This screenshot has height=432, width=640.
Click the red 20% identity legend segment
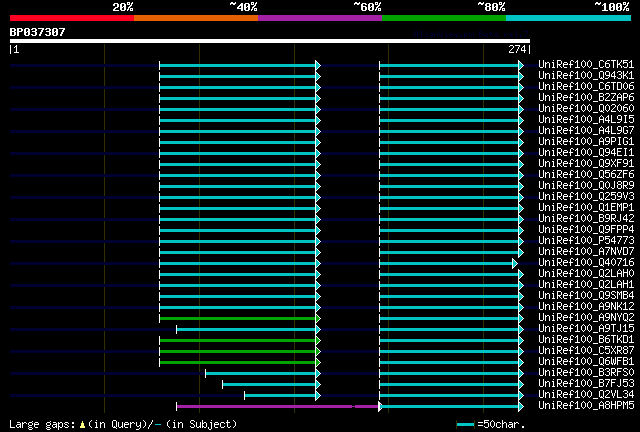pyautogui.click(x=72, y=18)
